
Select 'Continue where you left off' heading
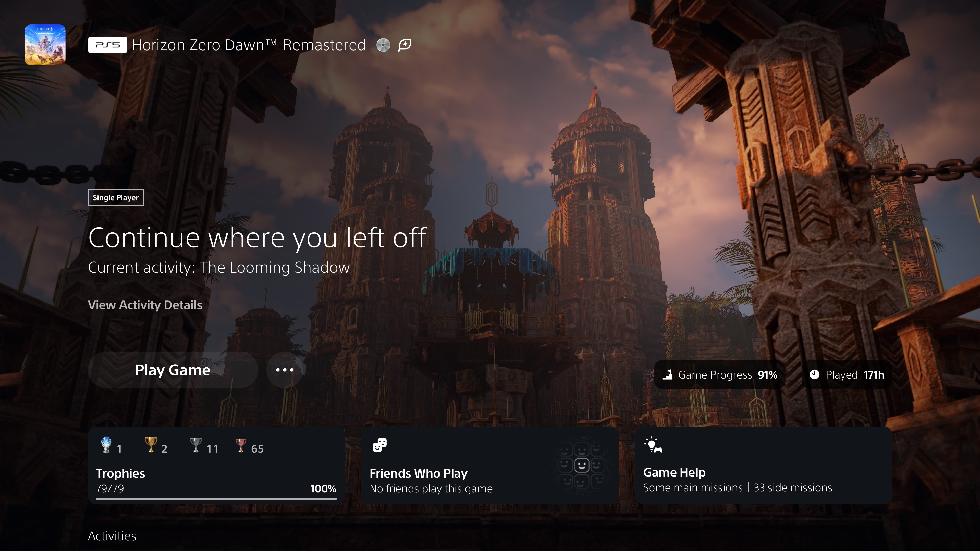point(257,238)
